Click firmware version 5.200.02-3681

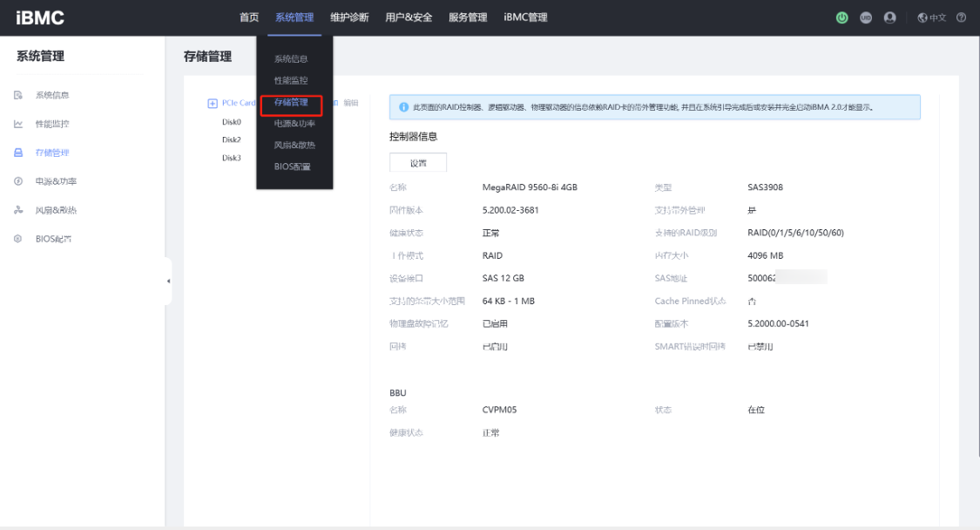tap(510, 210)
